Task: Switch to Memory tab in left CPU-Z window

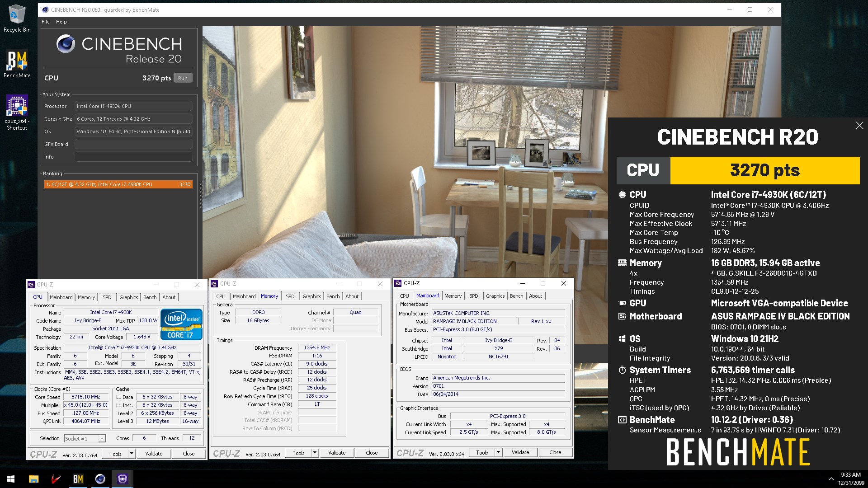Action: coord(86,297)
